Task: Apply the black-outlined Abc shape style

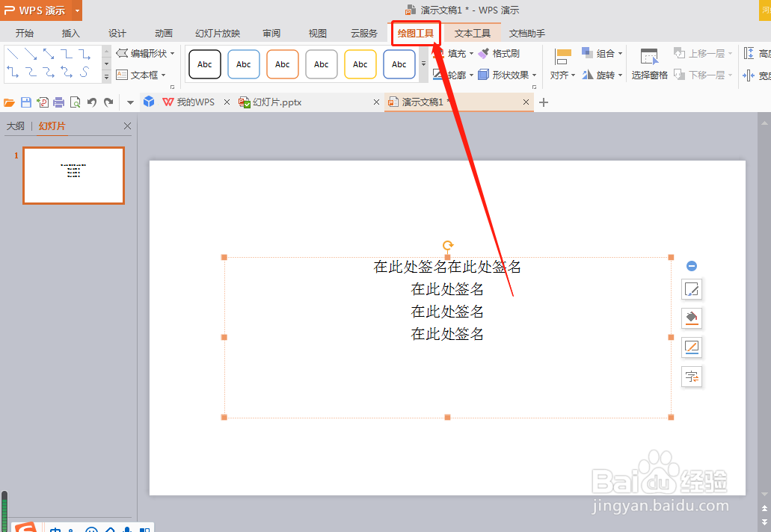Action: [205, 64]
